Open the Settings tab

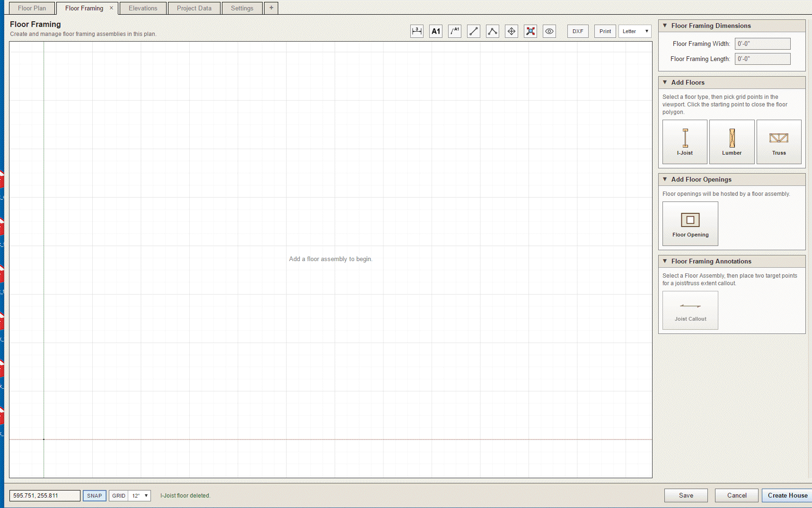point(242,8)
